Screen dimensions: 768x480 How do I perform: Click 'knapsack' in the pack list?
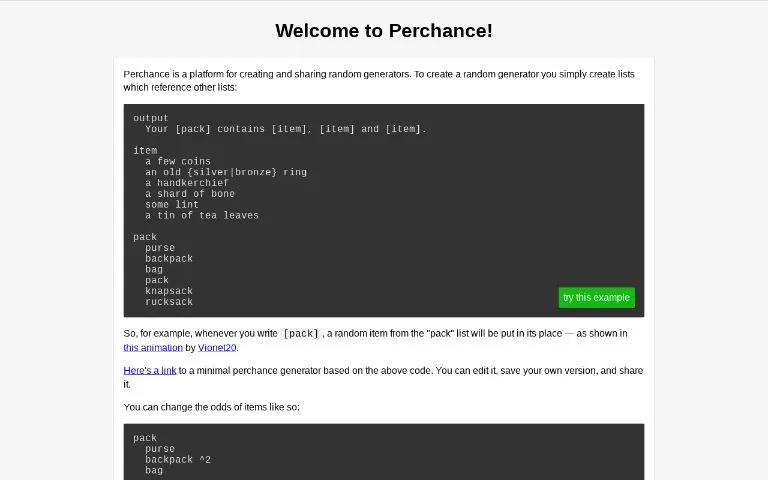[169, 291]
